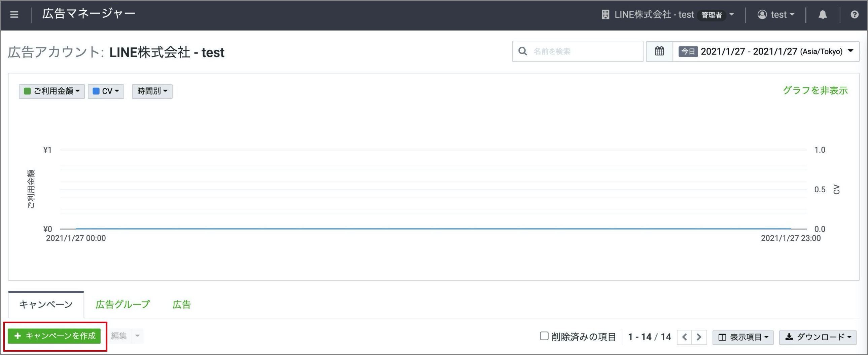Screen dimensions: 868x355
Task: Expand the 編集 dropdown arrow
Action: click(x=137, y=336)
